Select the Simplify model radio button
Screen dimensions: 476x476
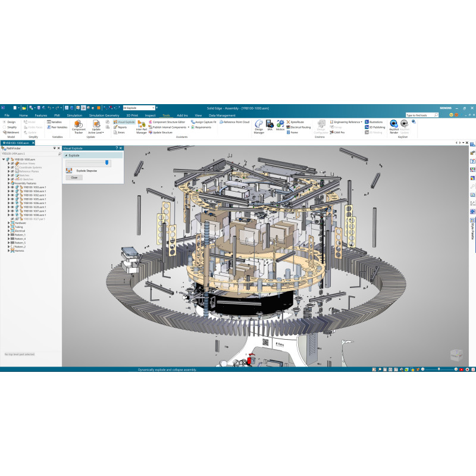4,127
